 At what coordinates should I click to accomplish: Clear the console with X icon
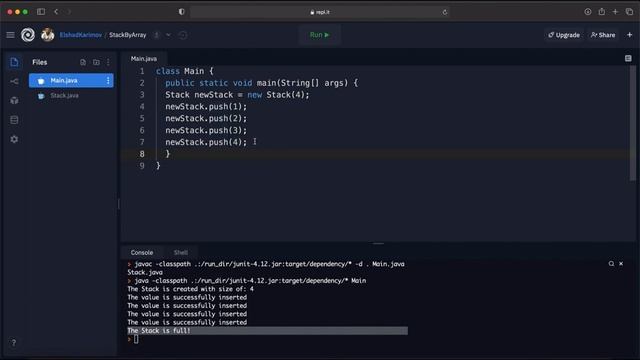[621, 264]
